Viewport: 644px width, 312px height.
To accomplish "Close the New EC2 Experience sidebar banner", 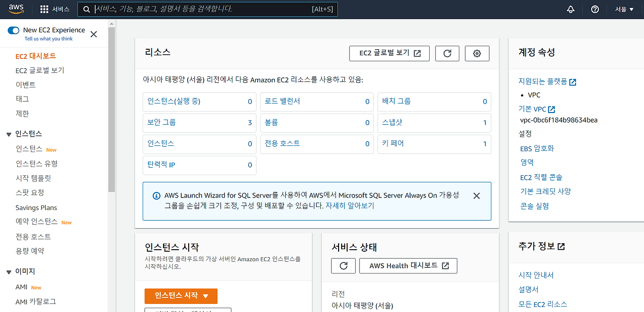I will pos(94,34).
